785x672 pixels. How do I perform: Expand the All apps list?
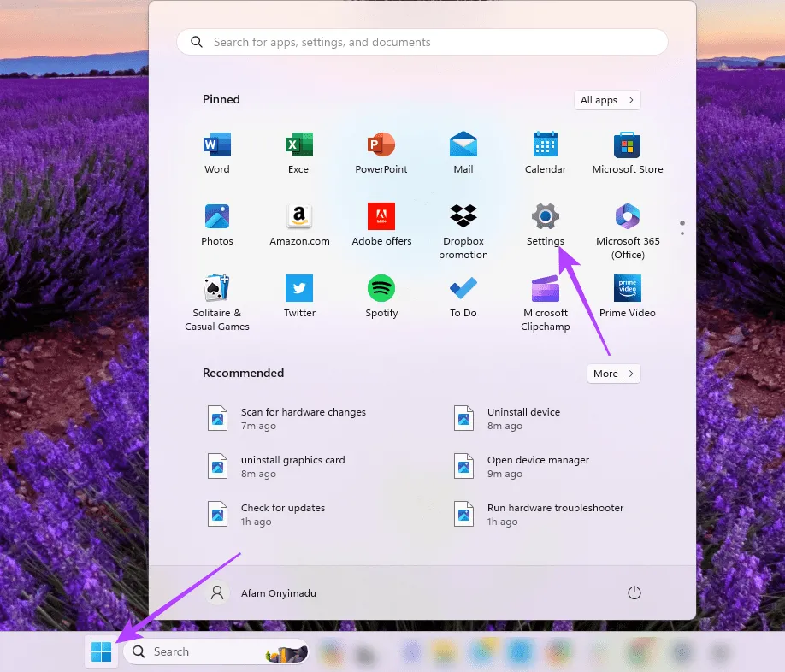tap(607, 100)
